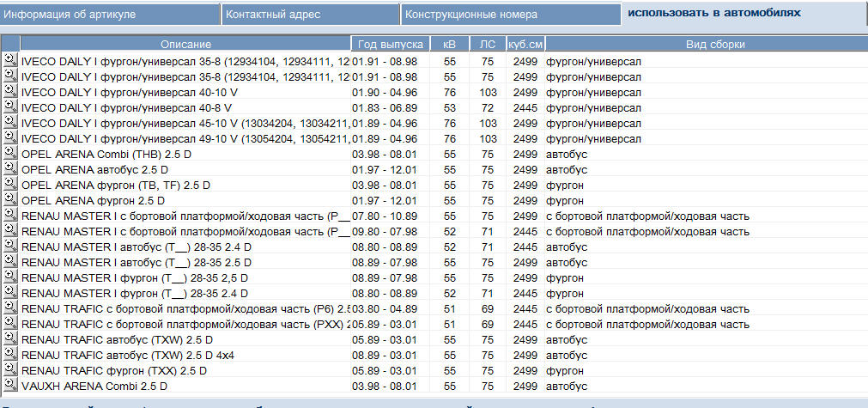Select the Конструкционные номера tab
This screenshot has height=408, width=868.
pos(508,15)
